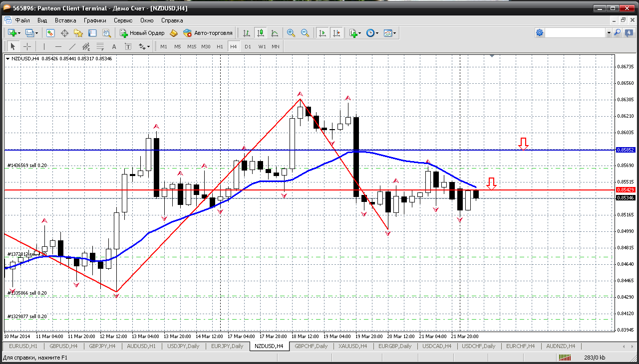639x364 pixels.
Task: Select the trendline drawing tool
Action: pos(72,46)
